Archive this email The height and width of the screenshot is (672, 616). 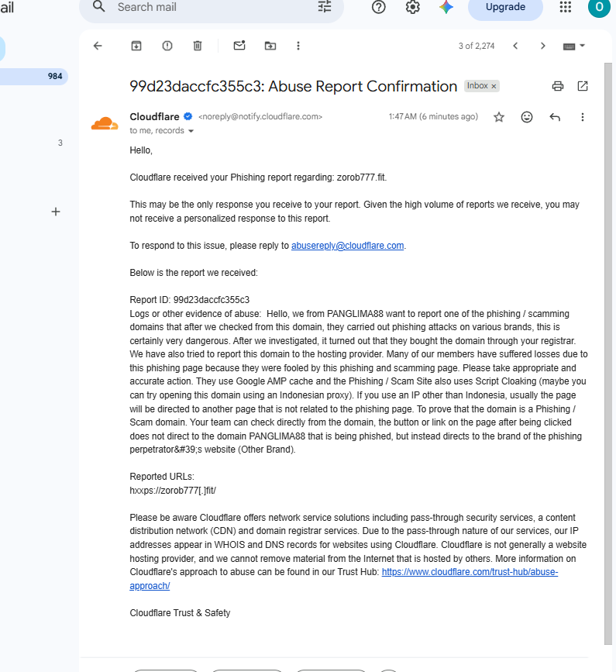point(136,46)
